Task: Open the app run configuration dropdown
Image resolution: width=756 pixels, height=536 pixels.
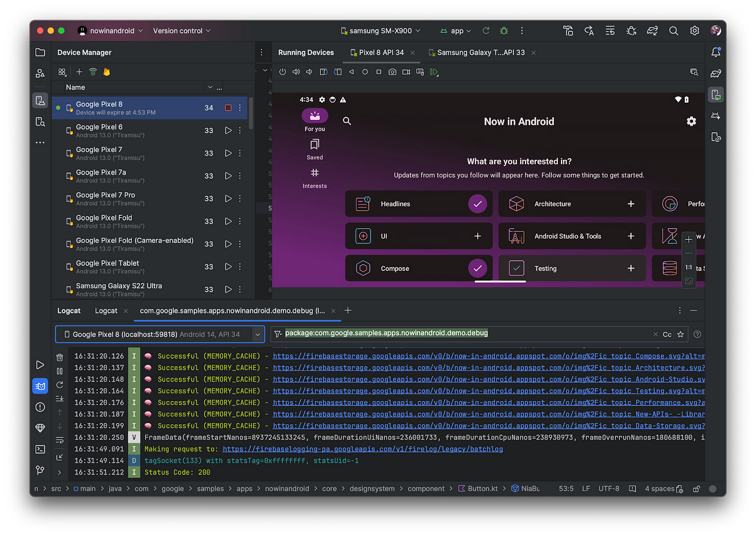Action: tap(456, 31)
